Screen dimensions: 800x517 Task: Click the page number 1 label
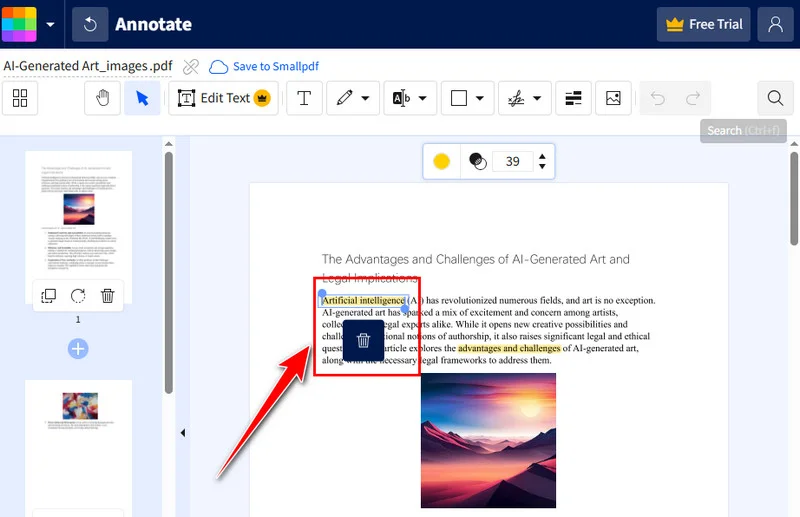point(78,319)
